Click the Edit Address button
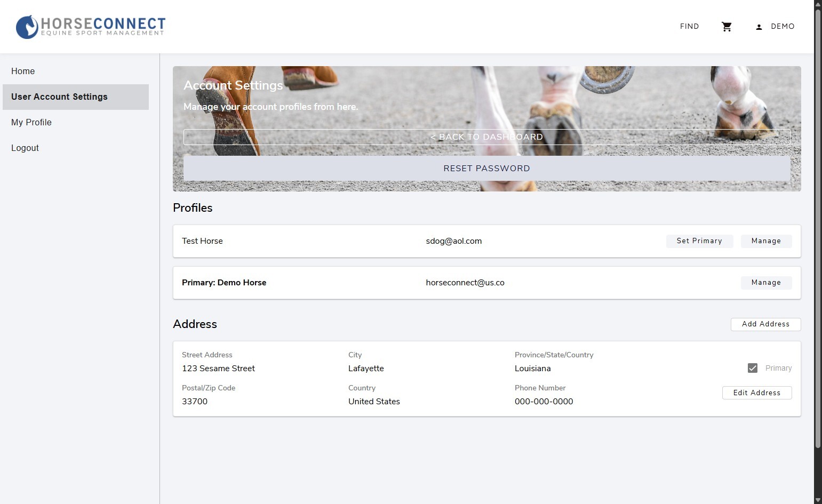Image resolution: width=822 pixels, height=504 pixels. point(756,393)
